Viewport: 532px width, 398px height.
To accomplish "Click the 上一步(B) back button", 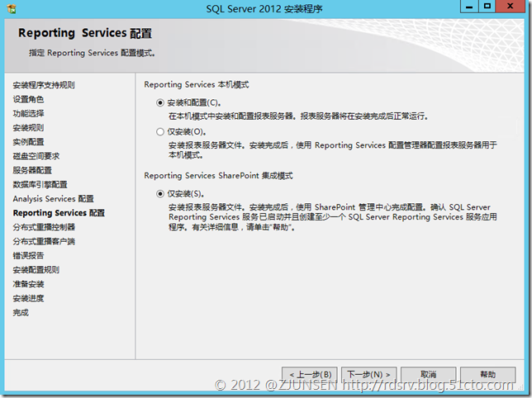I will [310, 375].
